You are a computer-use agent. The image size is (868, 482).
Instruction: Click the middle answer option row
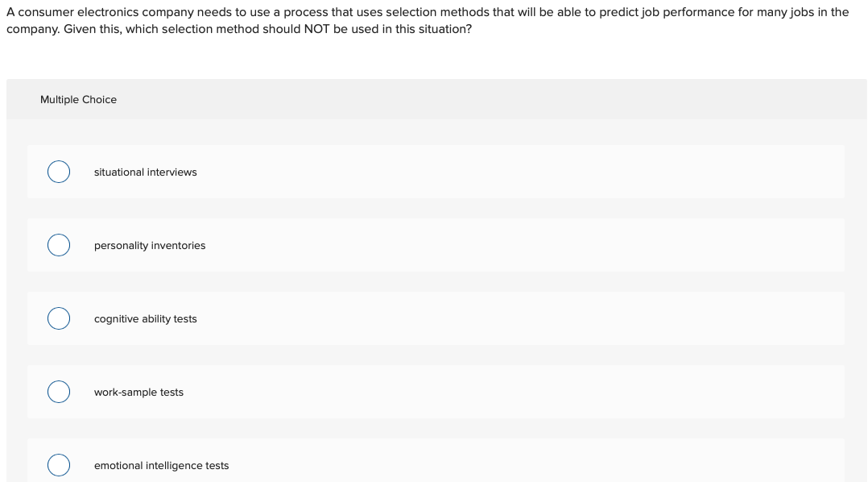click(x=436, y=318)
